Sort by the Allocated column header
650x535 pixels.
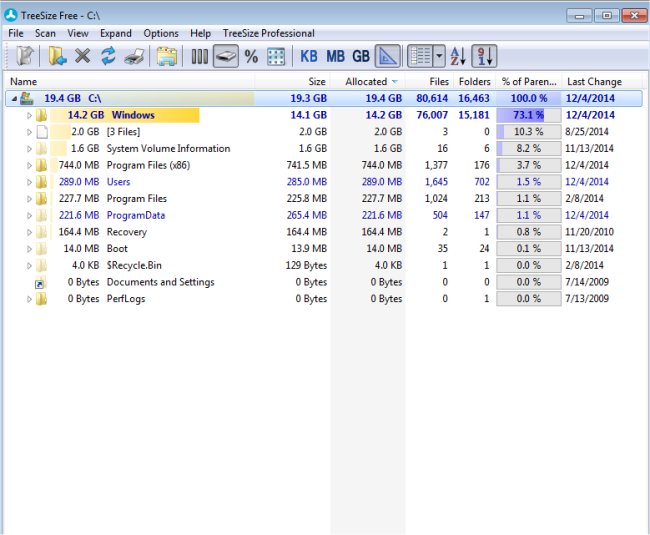click(x=365, y=82)
